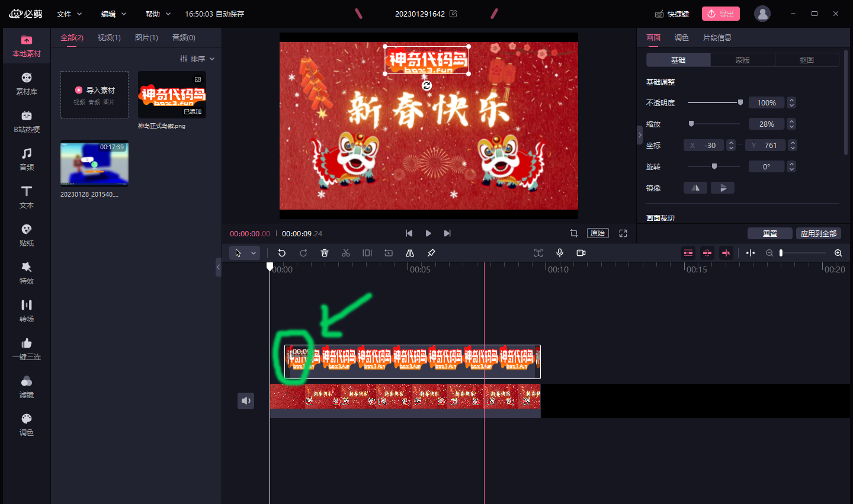Viewport: 853px width, 504px height.
Task: Switch to the 蒙版 mask tab
Action: [743, 60]
